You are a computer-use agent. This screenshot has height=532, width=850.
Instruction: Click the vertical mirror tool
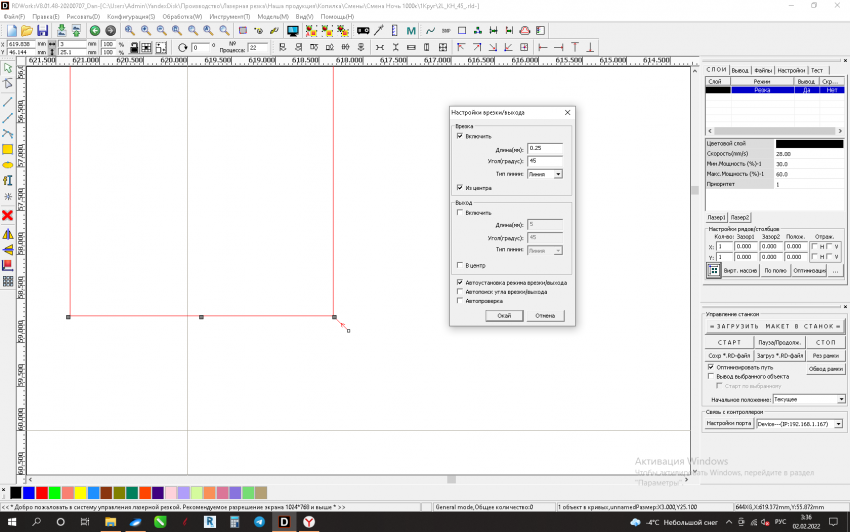[8, 250]
